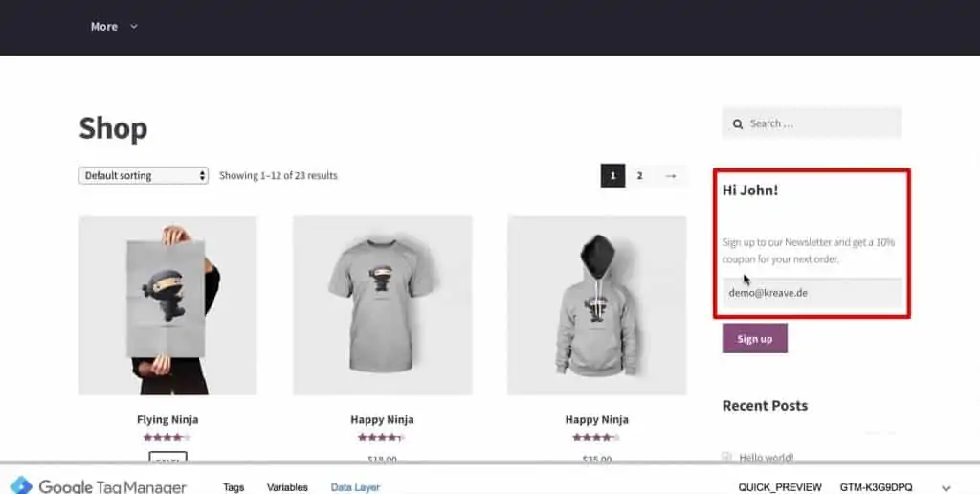980x494 pixels.
Task: Click the newsletter email input field
Action: tap(812, 293)
